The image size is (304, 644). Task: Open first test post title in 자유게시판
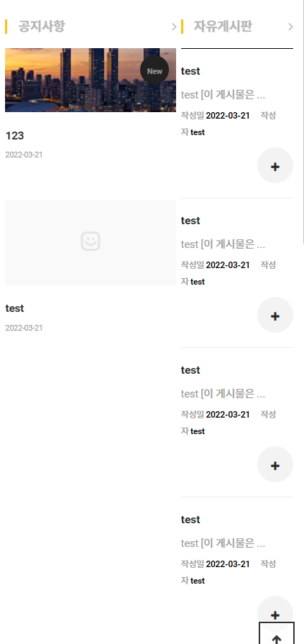[190, 71]
